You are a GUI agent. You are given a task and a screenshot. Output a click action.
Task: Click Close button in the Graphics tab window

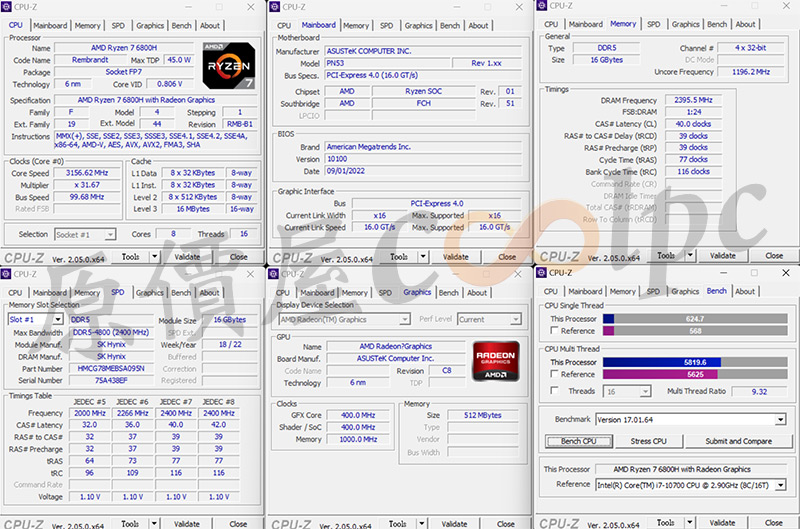click(506, 523)
